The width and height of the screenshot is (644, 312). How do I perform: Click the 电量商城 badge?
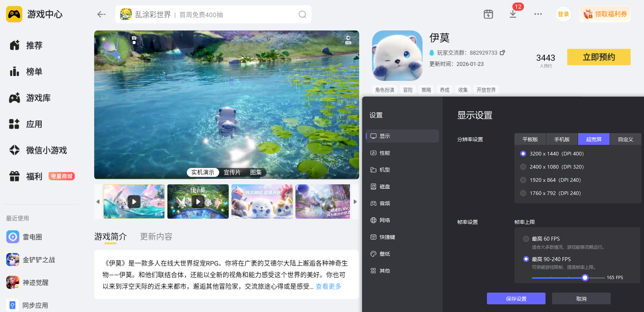point(62,176)
